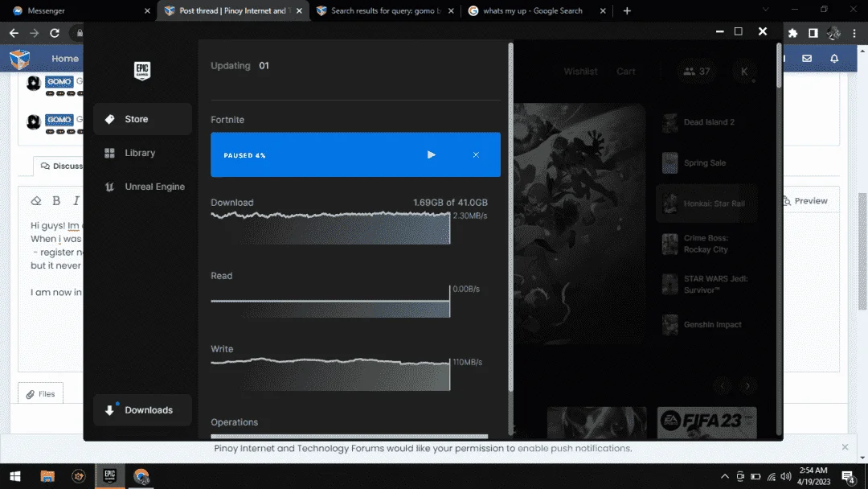Click the eraser remove formatting icon

click(36, 201)
